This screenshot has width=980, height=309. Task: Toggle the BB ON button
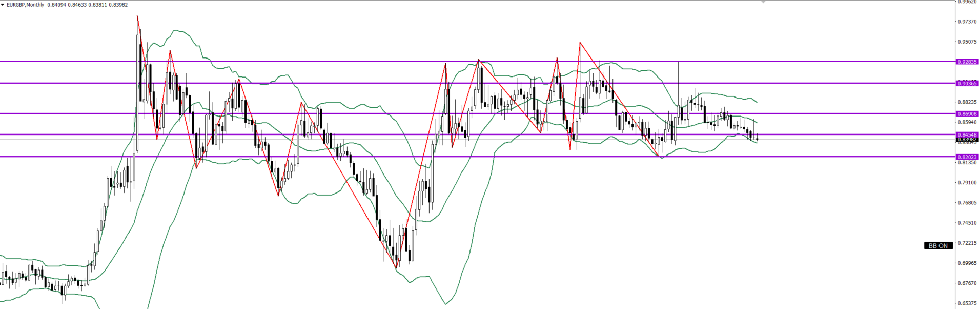click(x=938, y=246)
